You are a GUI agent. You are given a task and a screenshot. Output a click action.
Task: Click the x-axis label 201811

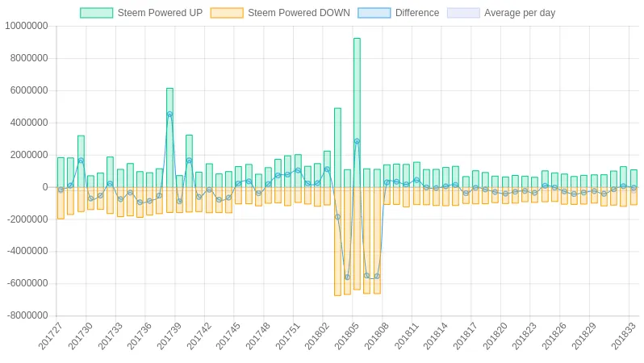pyautogui.click(x=406, y=336)
